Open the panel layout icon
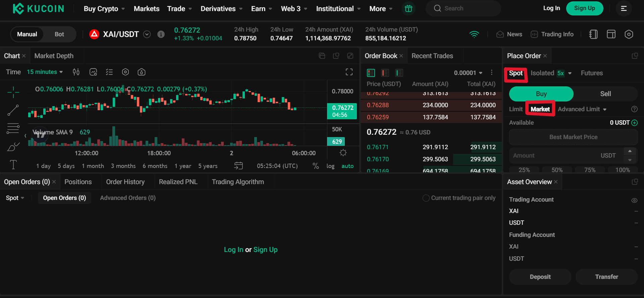 [x=611, y=34]
